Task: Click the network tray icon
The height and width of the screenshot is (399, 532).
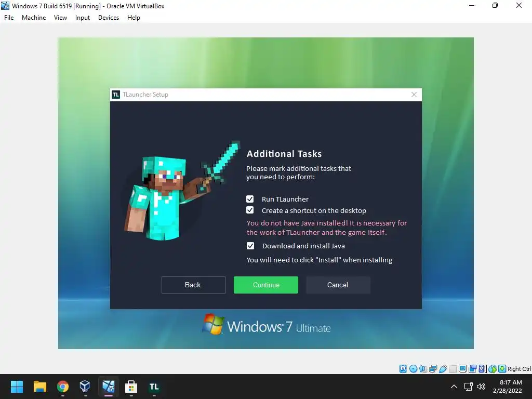Action: [469, 387]
